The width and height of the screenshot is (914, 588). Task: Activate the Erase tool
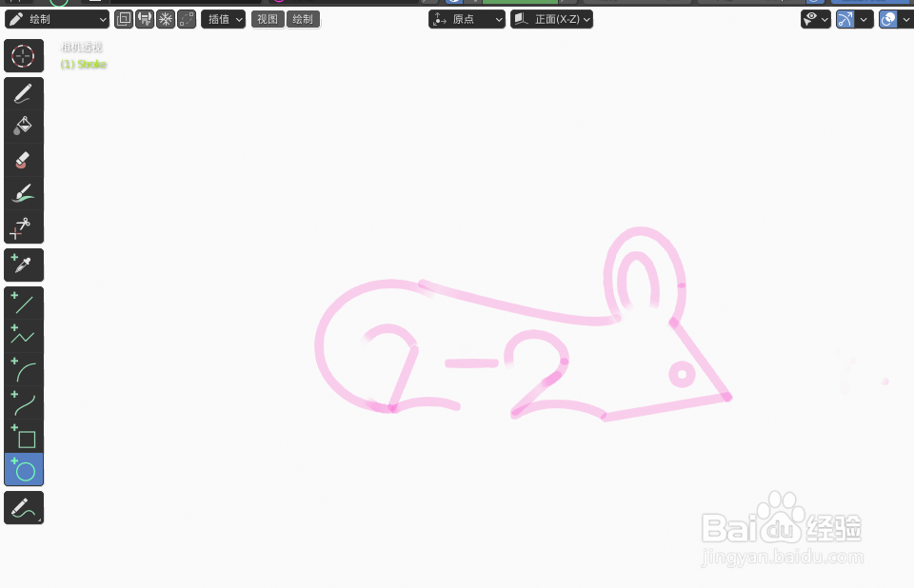tap(23, 160)
